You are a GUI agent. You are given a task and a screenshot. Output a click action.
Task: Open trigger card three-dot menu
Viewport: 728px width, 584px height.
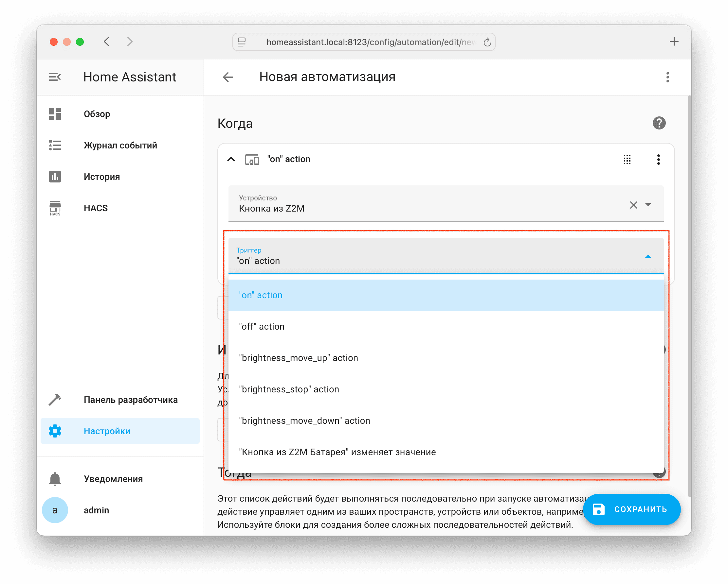click(x=658, y=160)
